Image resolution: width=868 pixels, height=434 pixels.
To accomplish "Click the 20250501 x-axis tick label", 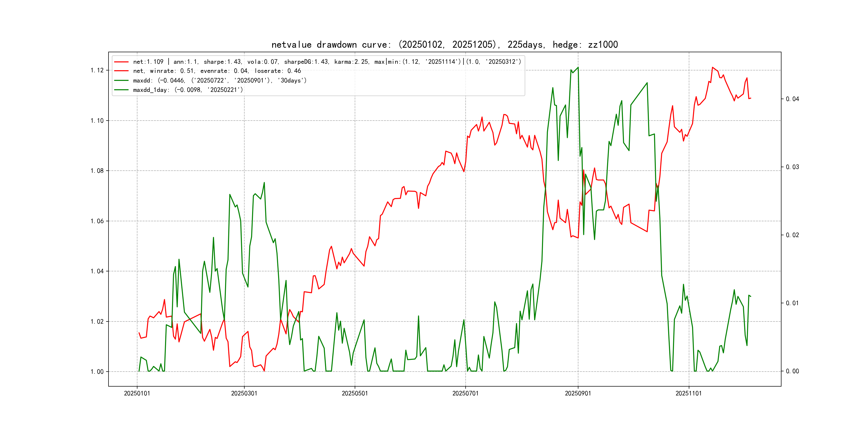I will (x=354, y=393).
